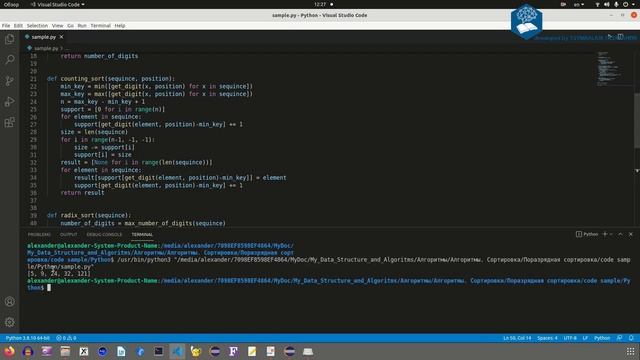Click line 36 return result

pos(82,193)
